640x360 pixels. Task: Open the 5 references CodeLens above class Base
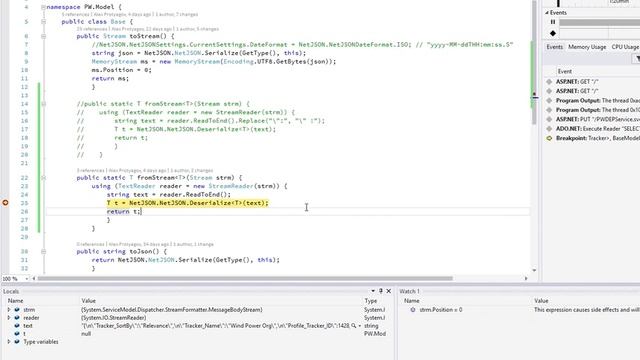point(76,14)
